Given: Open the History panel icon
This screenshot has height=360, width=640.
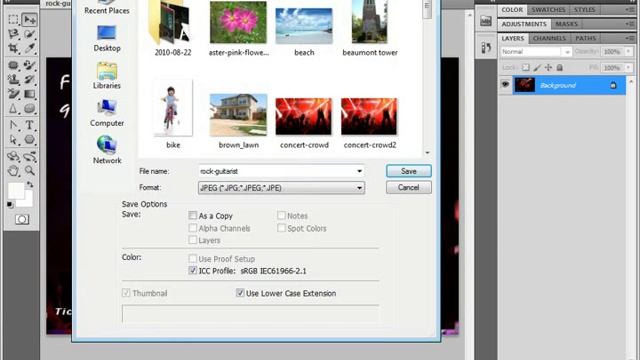Looking at the screenshot, I should 486,47.
